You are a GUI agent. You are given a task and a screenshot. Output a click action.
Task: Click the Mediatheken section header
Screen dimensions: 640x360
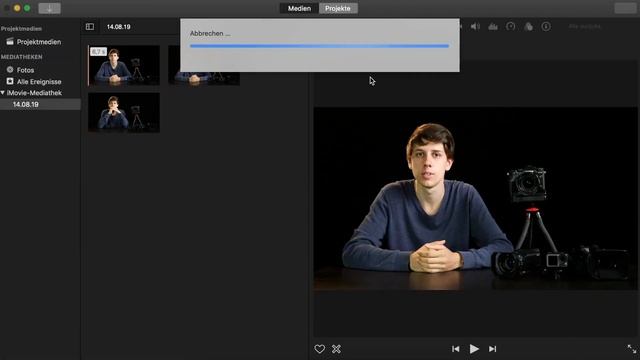coord(22,57)
